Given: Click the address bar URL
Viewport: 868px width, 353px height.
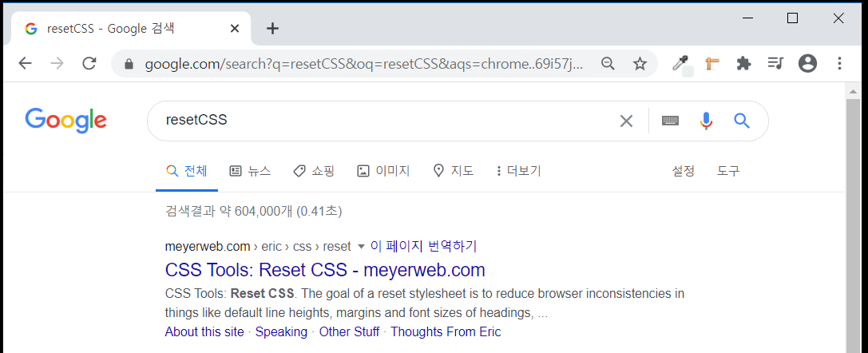Looking at the screenshot, I should click(363, 64).
